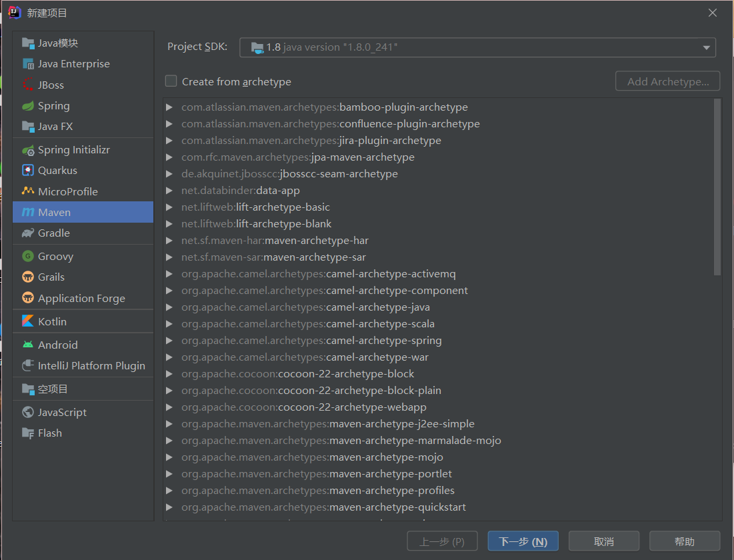The image size is (734, 560).
Task: Choose the Gradle elephant icon
Action: pyautogui.click(x=28, y=233)
